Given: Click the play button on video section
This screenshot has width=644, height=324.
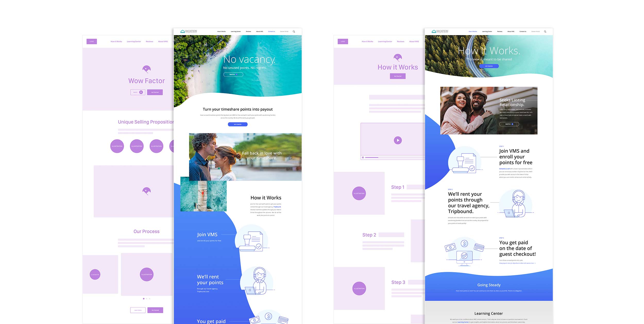Looking at the screenshot, I should pos(398,140).
